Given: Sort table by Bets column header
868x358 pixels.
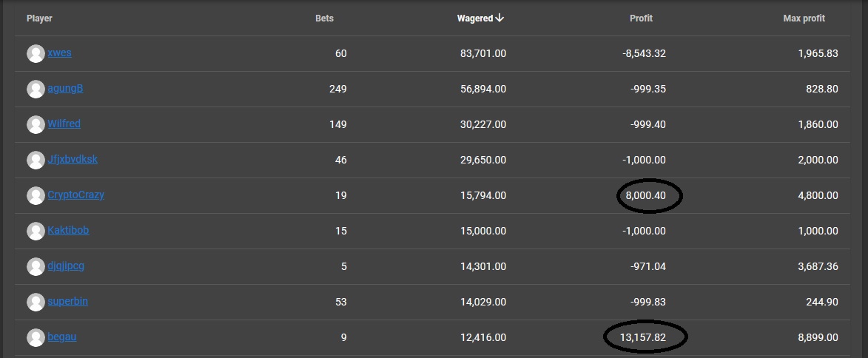Looking at the screenshot, I should pyautogui.click(x=324, y=18).
